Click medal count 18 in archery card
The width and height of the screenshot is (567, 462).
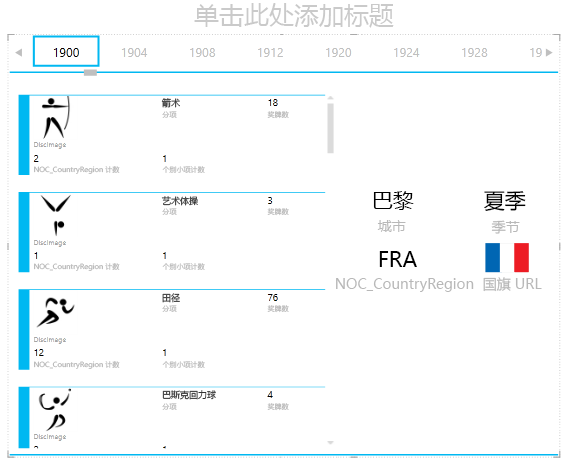(273, 103)
